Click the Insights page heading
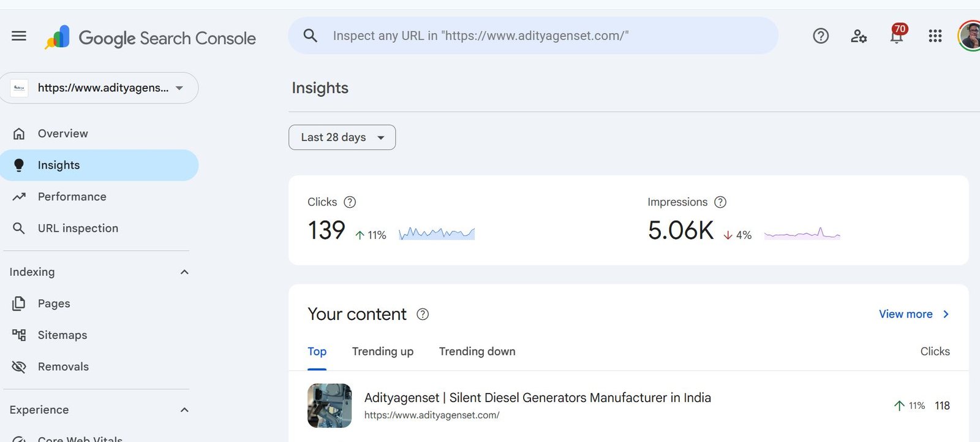Screen dimensions: 980x442 [x=320, y=88]
